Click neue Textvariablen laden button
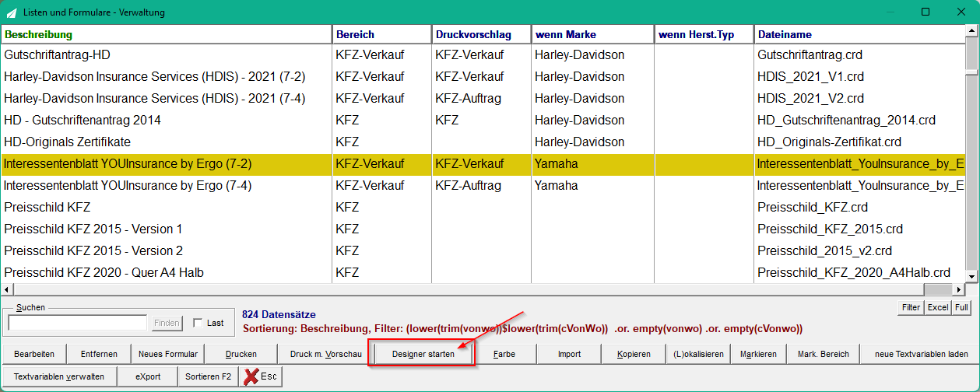The image size is (980, 392). coord(921,354)
